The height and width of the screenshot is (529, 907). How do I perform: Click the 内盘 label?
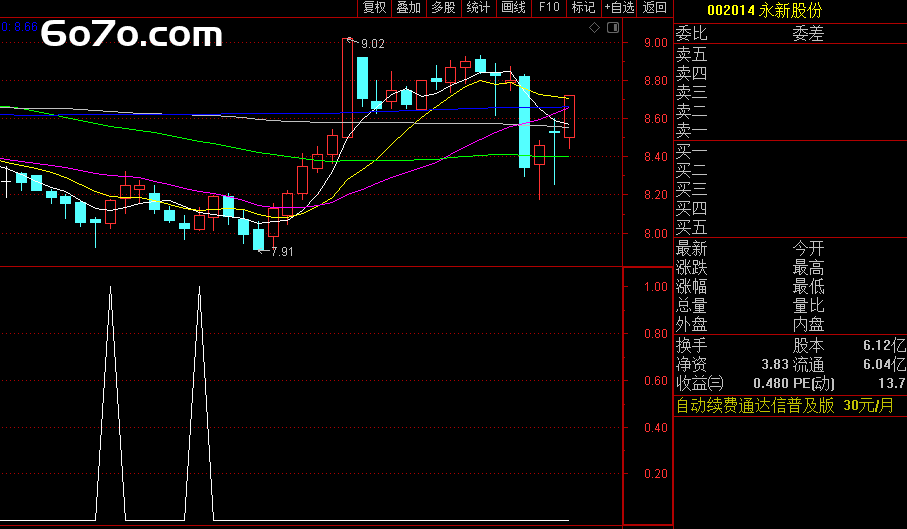point(808,324)
